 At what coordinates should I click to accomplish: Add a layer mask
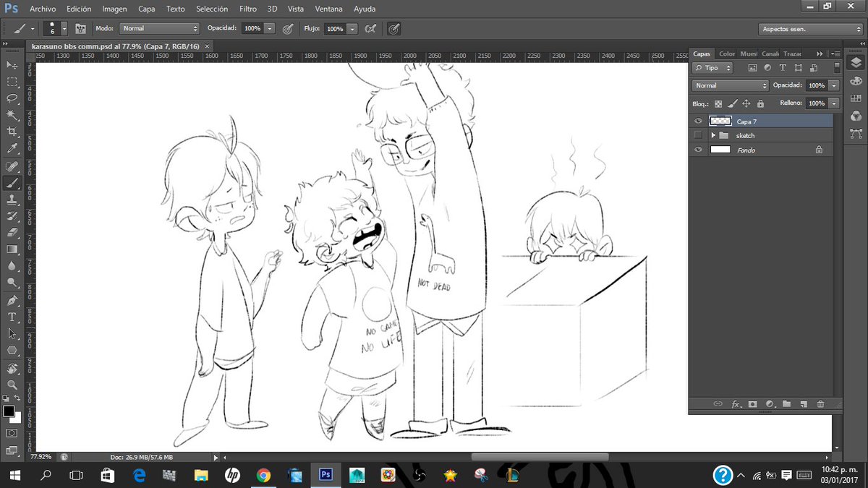[753, 404]
